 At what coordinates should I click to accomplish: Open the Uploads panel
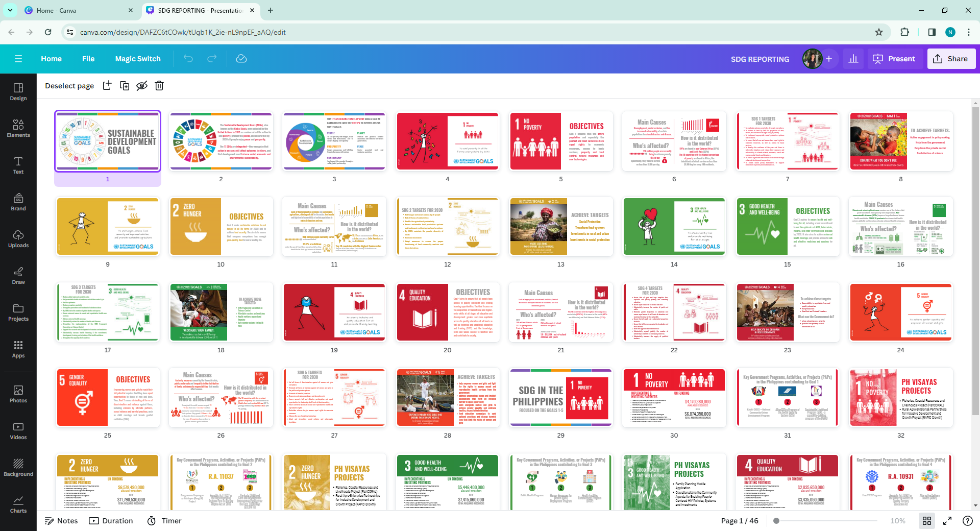point(18,239)
